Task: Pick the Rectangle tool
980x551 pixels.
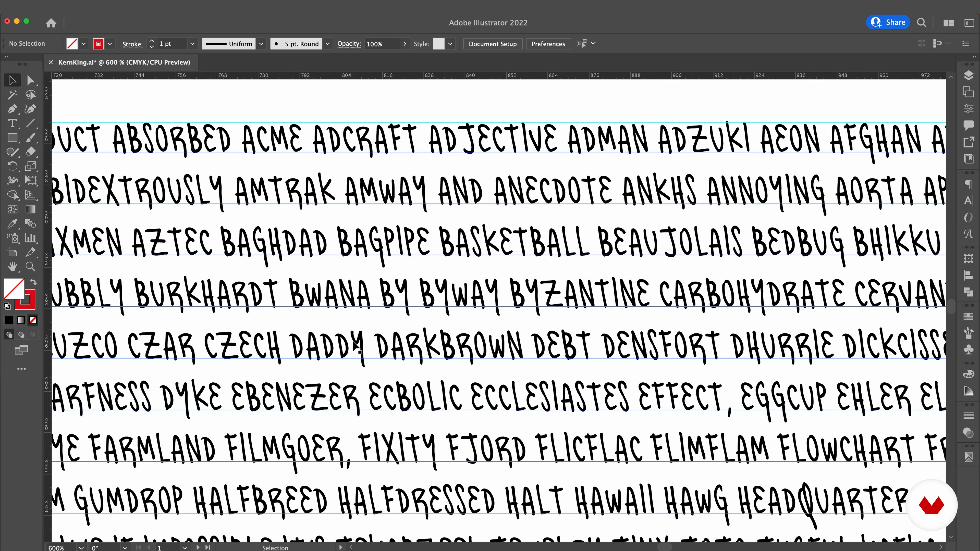Action: [12, 138]
